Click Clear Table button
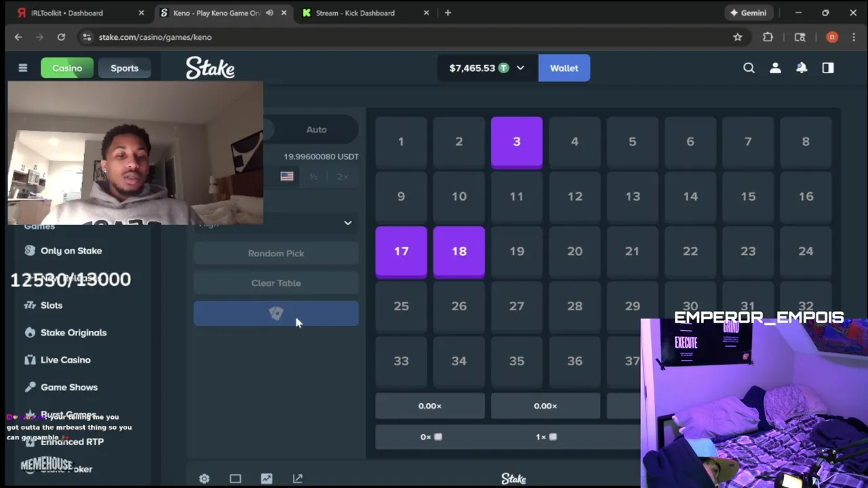The image size is (868, 488). click(x=276, y=283)
